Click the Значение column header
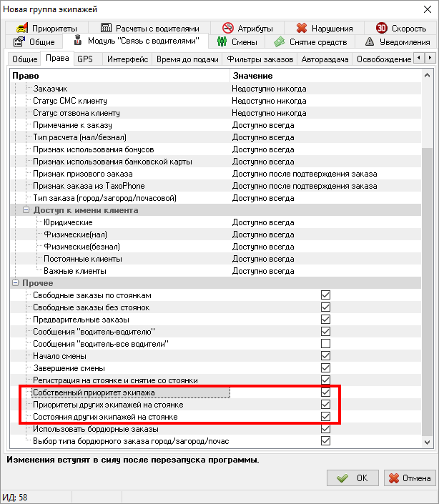 point(325,76)
